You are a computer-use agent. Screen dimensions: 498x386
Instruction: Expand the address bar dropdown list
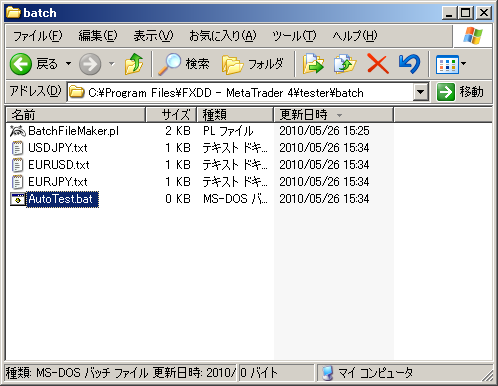[x=421, y=92]
